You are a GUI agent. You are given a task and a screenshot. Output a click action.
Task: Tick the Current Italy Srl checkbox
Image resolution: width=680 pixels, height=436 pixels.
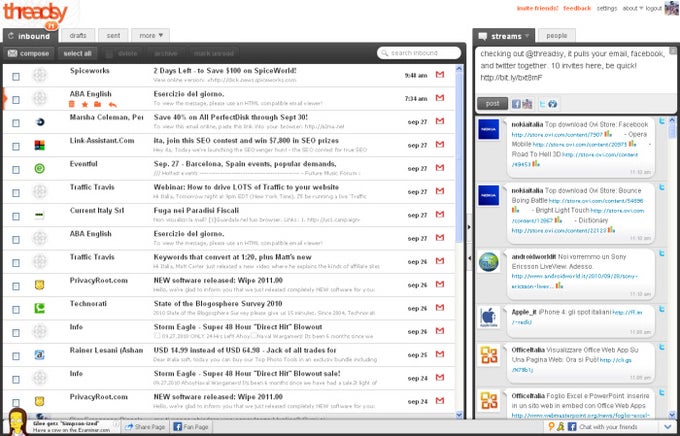coord(16,216)
